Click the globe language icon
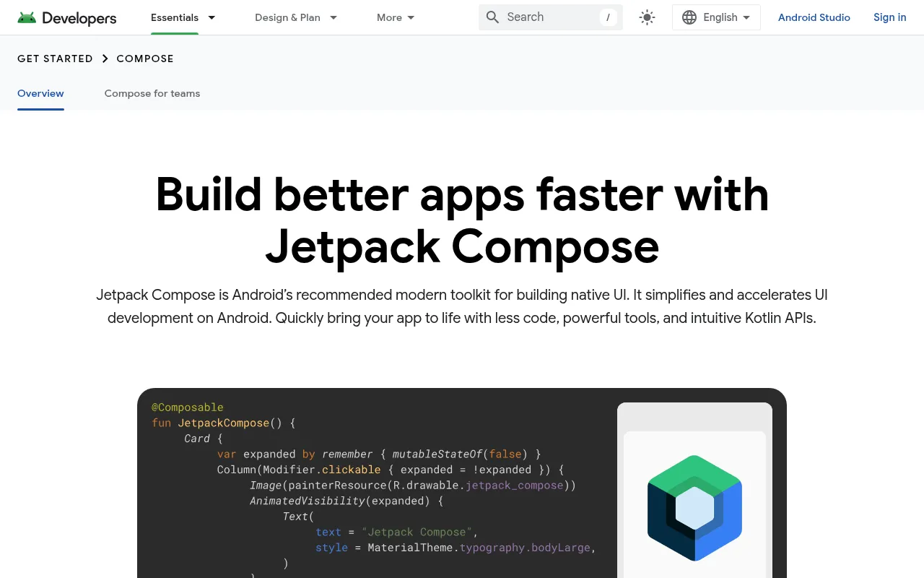The height and width of the screenshot is (578, 924). point(689,17)
